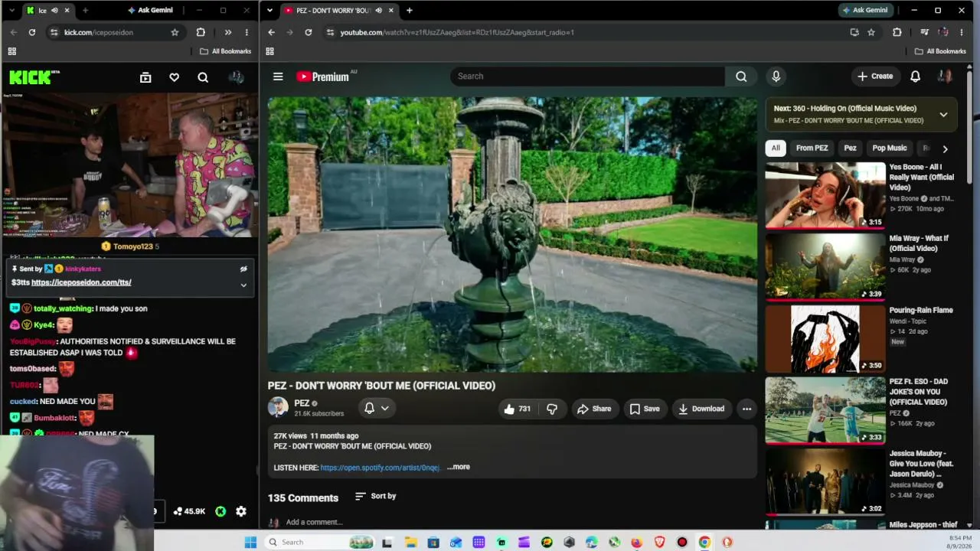Bookmark the Kick page with star
The image size is (980, 551).
(x=175, y=32)
